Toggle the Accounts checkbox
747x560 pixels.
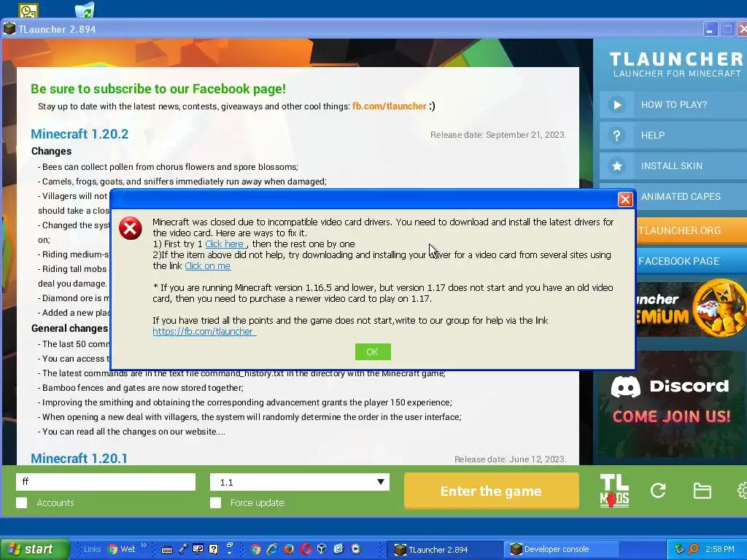21,503
